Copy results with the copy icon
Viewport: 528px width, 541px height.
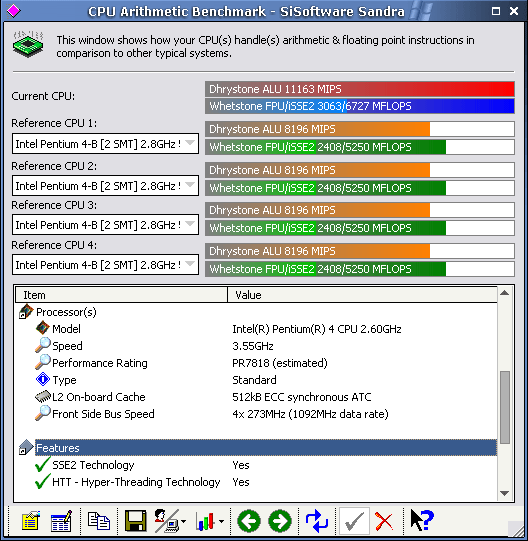coord(99,521)
